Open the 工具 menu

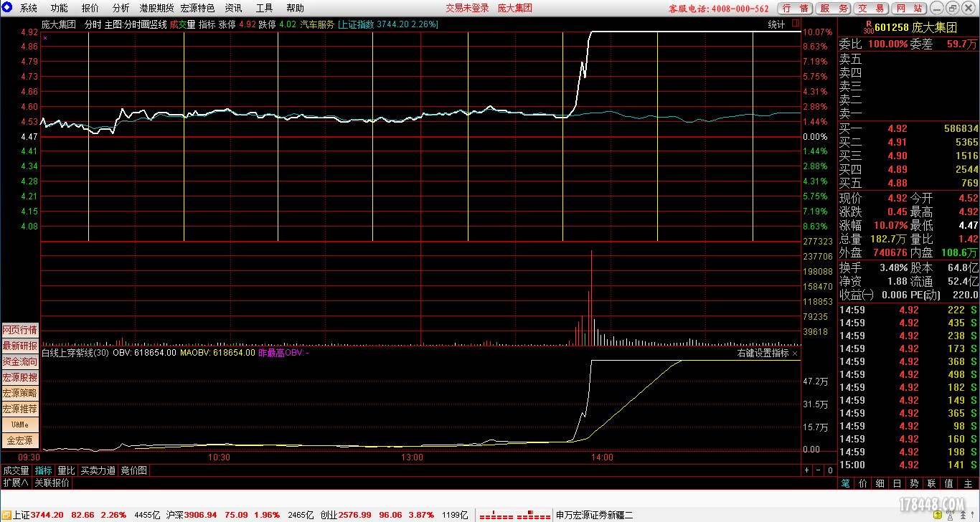(264, 9)
